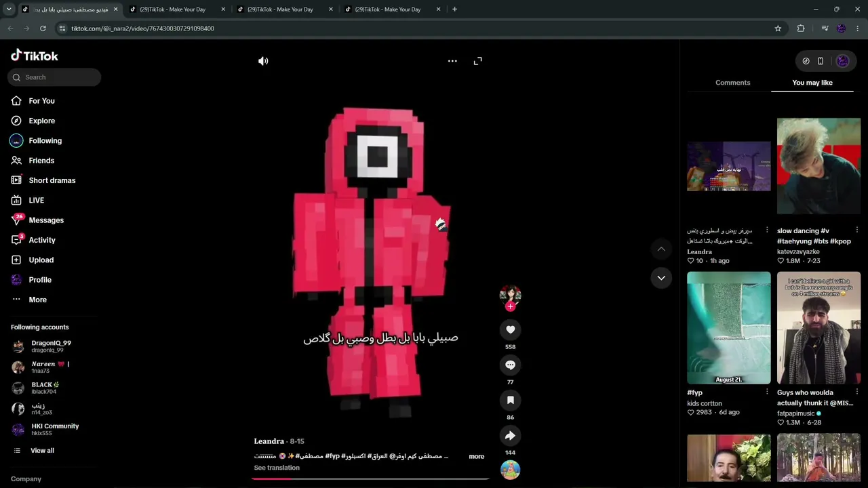Screen dimensions: 868x488
Task: Click the phone app icon in the top pill
Action: tap(821, 61)
